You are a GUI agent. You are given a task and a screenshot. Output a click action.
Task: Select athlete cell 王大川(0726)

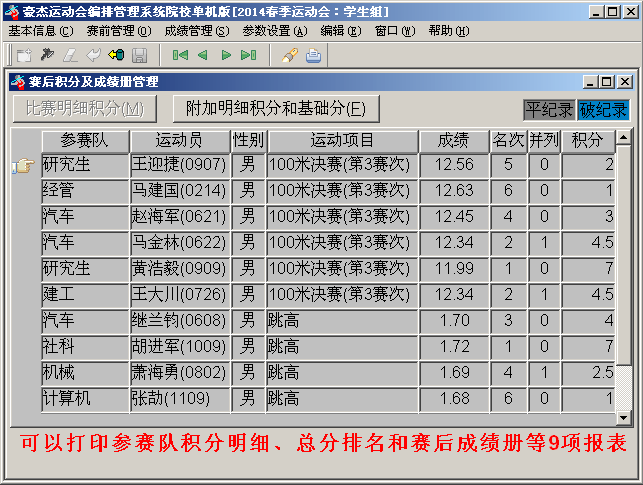[x=180, y=295]
